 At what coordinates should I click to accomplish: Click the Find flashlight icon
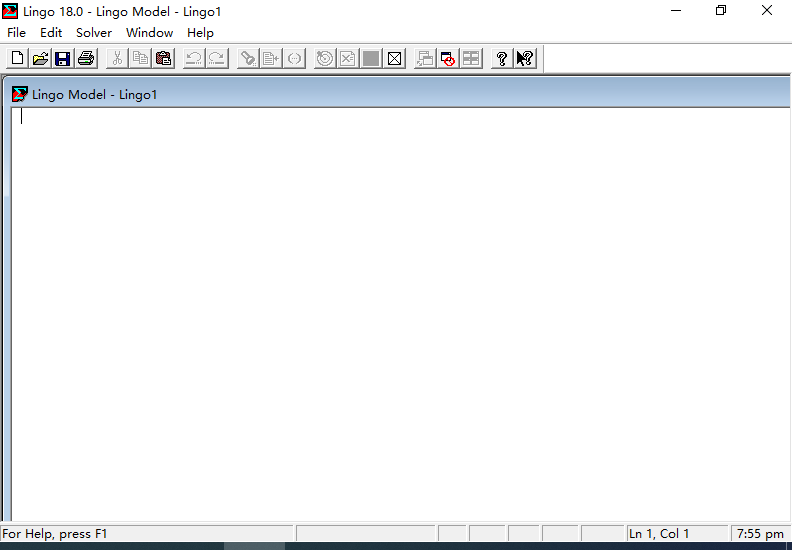point(248,59)
